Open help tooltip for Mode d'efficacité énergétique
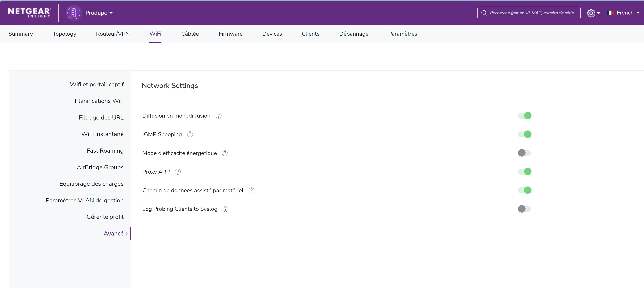The width and height of the screenshot is (644, 288). tap(225, 153)
